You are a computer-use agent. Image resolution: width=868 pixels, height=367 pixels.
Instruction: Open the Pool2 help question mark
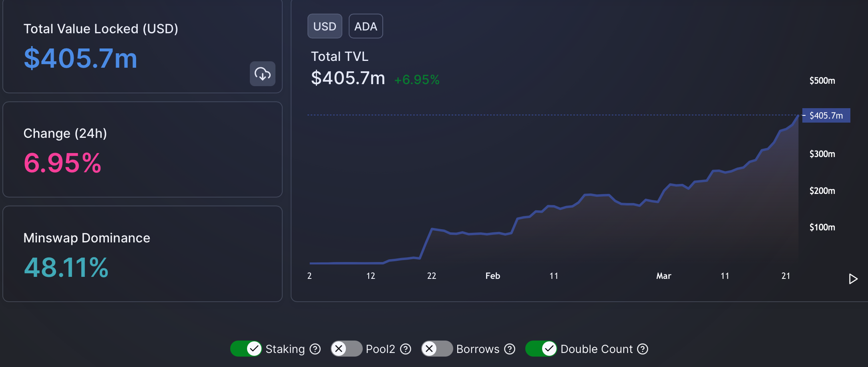(x=406, y=349)
